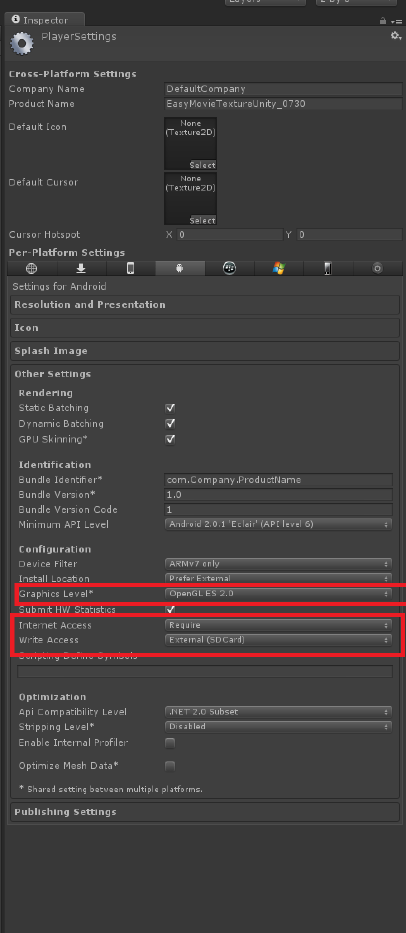The height and width of the screenshot is (933, 406).
Task: Click the Default Icon texture slot
Action: [190, 143]
